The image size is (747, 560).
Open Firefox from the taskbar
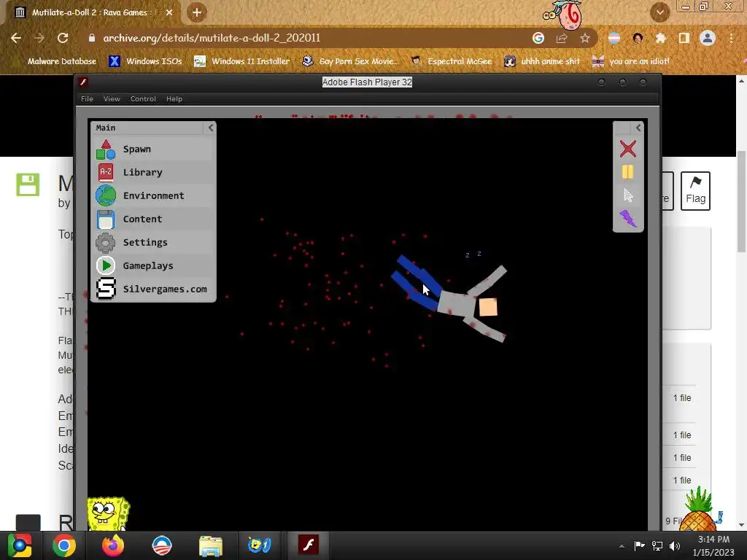coord(113,545)
